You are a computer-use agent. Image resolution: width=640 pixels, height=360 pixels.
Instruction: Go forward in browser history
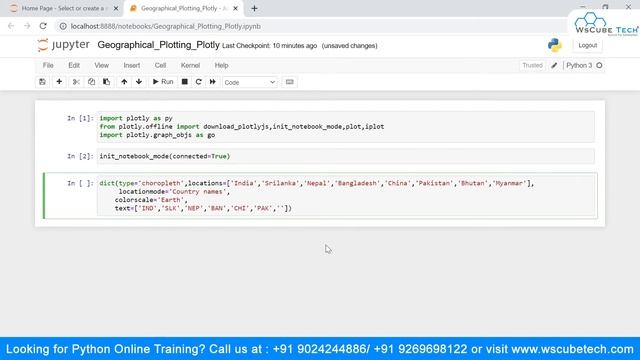click(27, 26)
